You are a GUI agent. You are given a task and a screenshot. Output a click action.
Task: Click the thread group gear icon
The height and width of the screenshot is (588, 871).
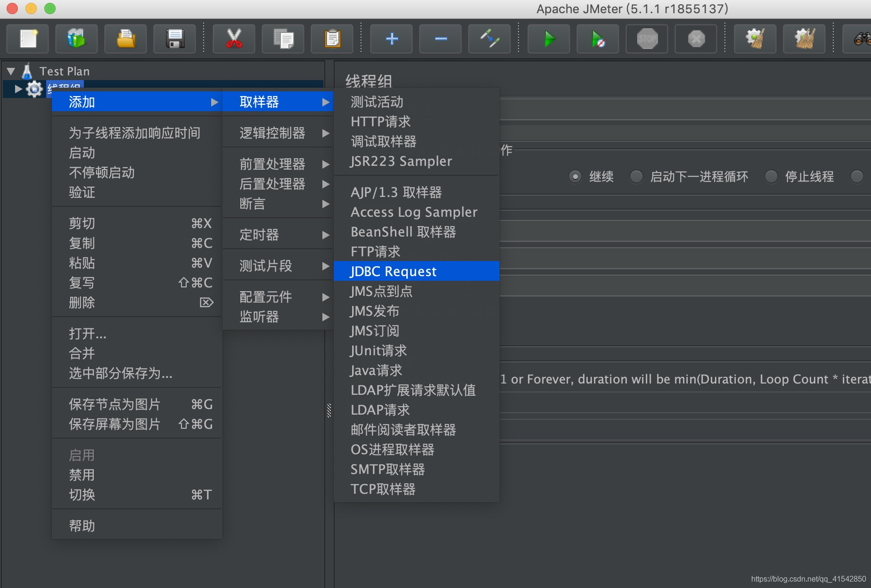point(34,89)
